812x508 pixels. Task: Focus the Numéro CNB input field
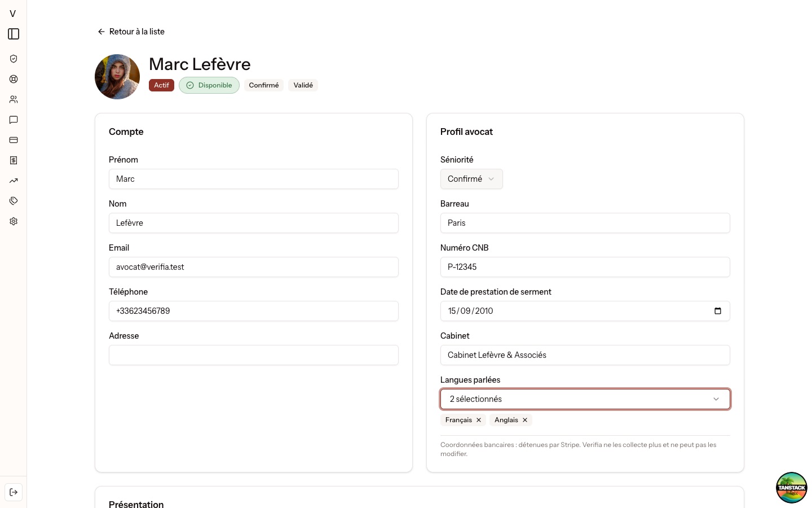tap(585, 267)
